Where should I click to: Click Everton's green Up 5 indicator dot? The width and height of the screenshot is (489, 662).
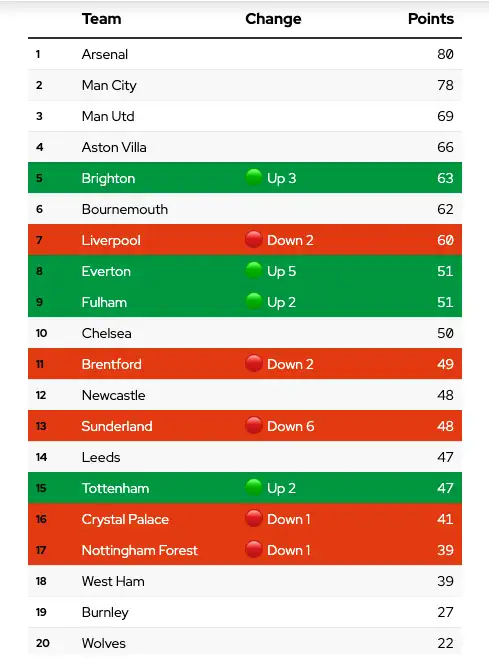click(x=254, y=270)
